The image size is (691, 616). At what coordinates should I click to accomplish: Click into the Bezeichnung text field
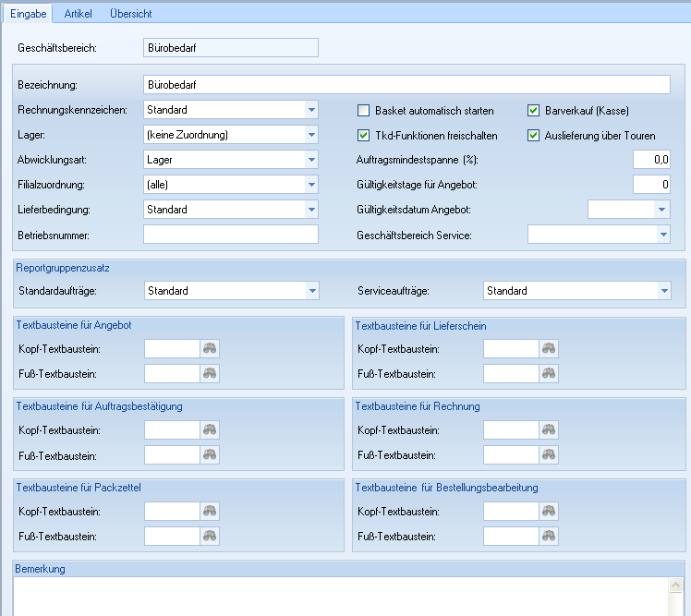point(406,85)
